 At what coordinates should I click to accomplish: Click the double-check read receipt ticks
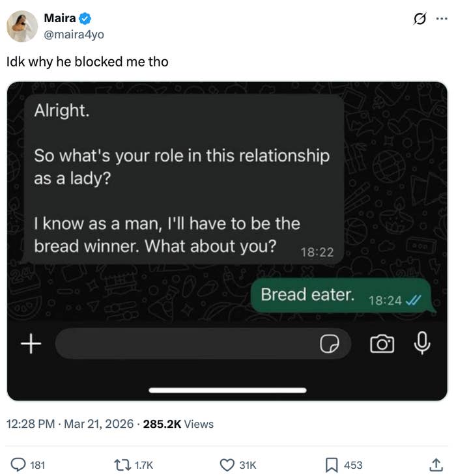click(x=413, y=300)
